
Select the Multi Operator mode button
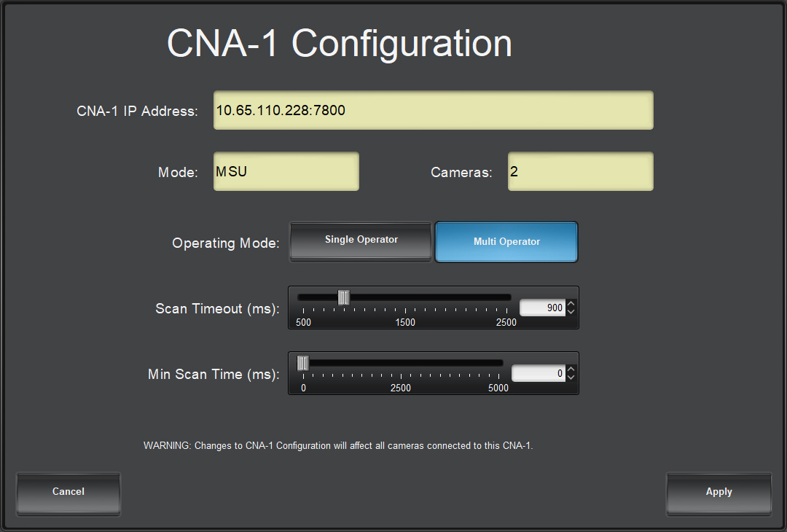point(506,240)
